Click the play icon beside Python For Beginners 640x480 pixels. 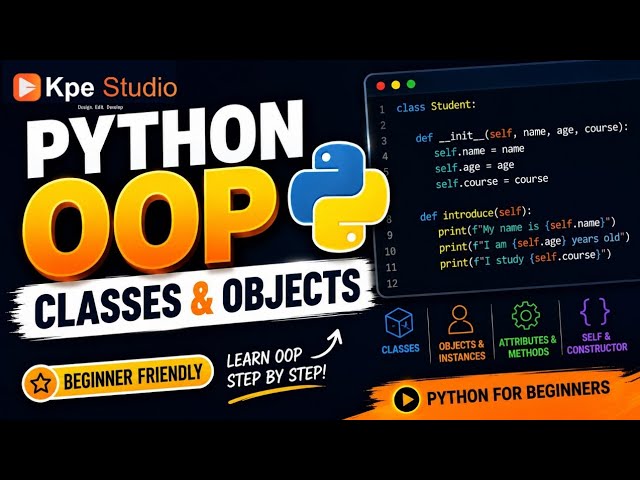[x=407, y=399]
